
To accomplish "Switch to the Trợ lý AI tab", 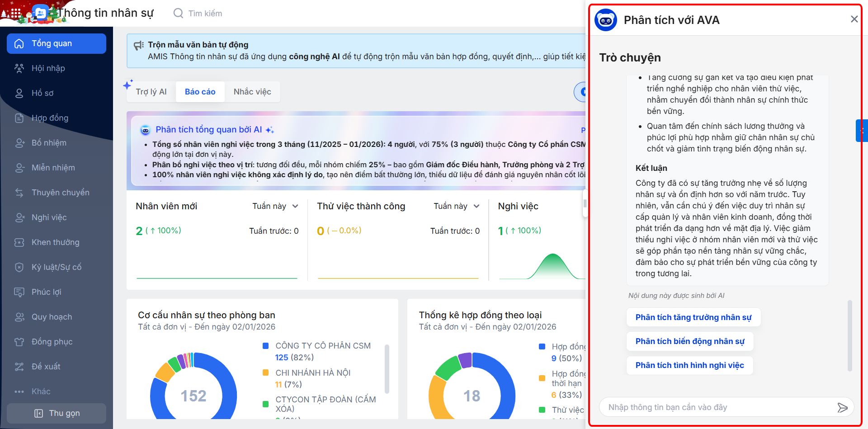I will pos(151,92).
